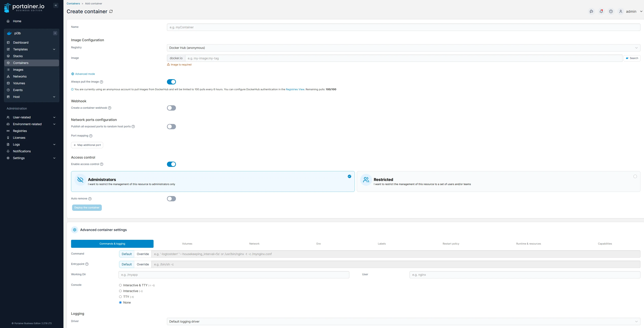Switch to the Restart policy tab

pos(451,244)
